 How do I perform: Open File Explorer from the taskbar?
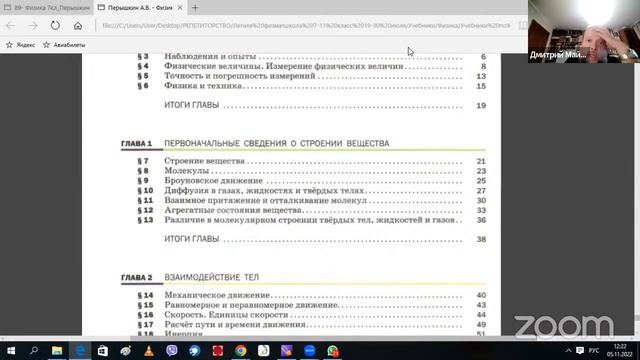tap(57, 351)
